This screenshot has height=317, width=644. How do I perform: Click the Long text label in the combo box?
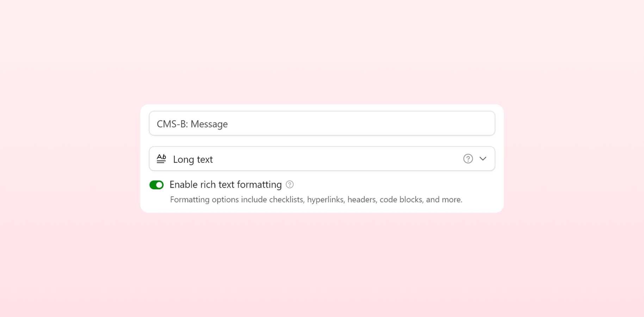[193, 159]
